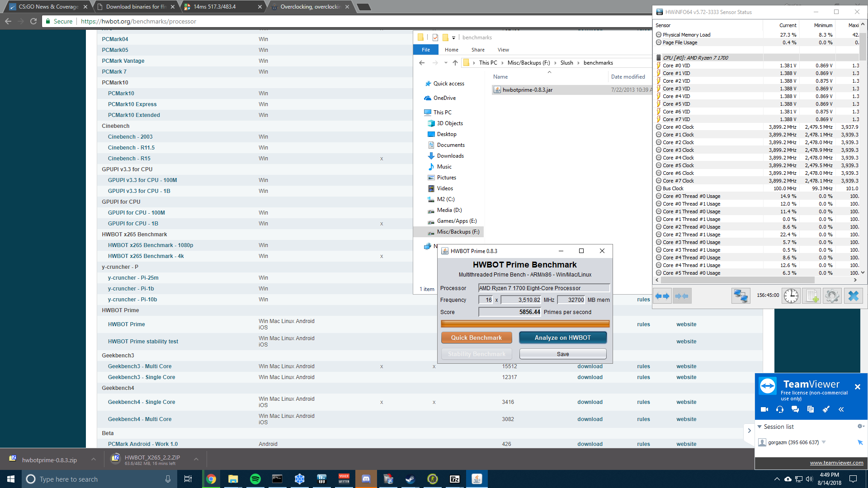Start TeamViewer video camera icon
The image size is (868, 488).
pos(764,409)
